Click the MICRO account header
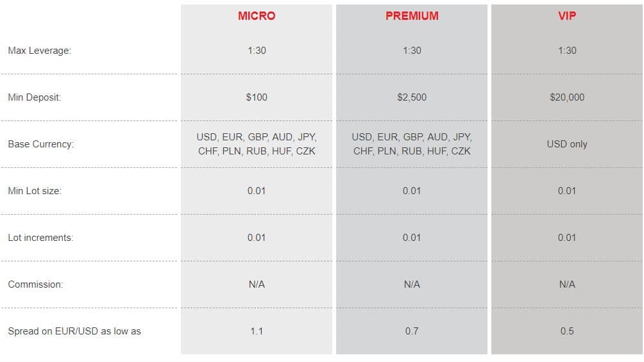Screen dimensions: 644x362 pos(257,15)
